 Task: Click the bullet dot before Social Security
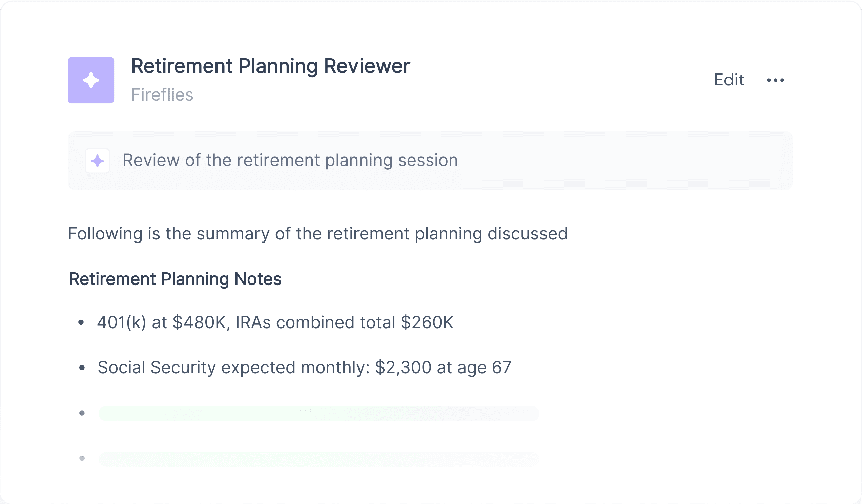82,367
